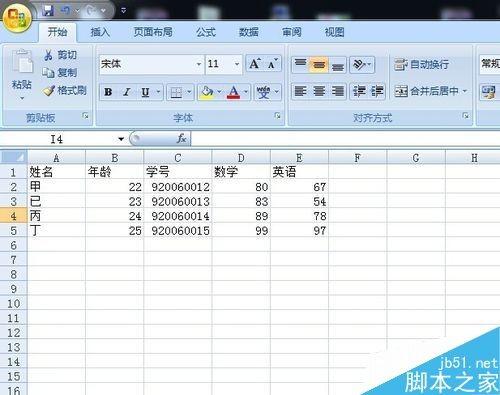The image size is (500, 395).
Task: Select cell containing 920060013
Action: coord(178,201)
